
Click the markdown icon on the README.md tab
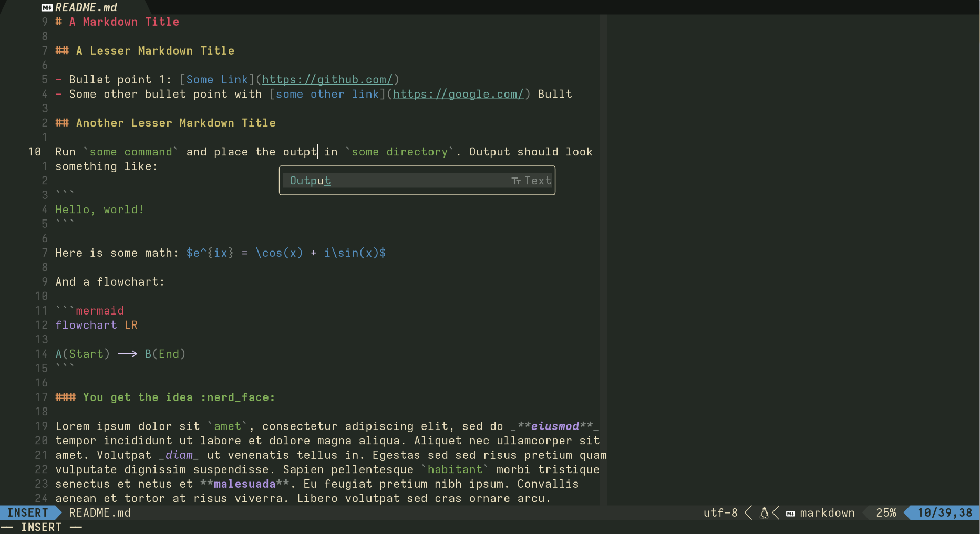tap(46, 7)
